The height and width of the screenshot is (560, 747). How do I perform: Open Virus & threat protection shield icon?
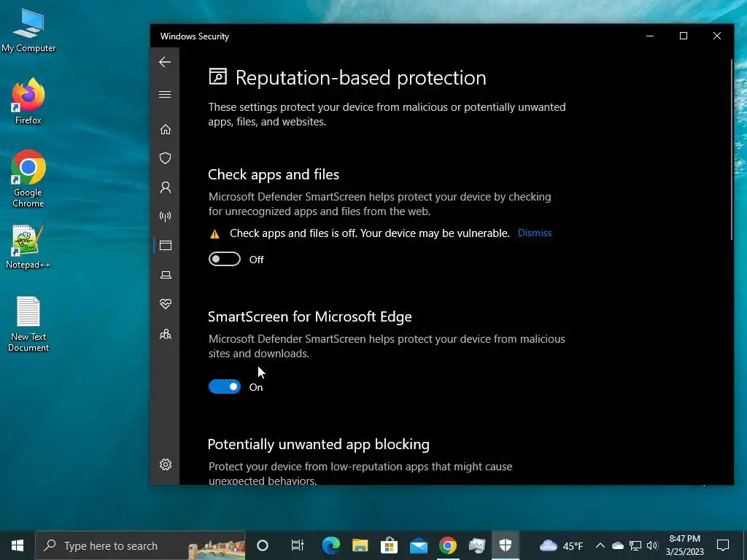(x=166, y=158)
